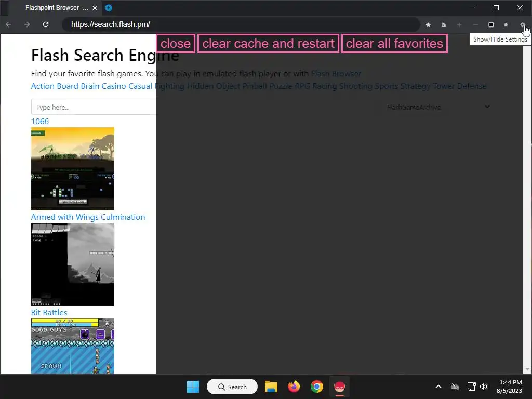
Task: Reload the current page
Action: pos(46,24)
